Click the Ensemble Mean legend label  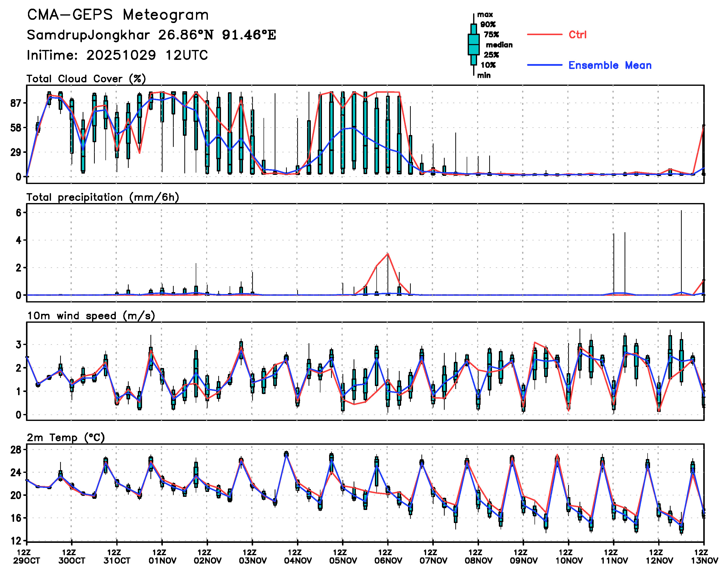point(610,65)
